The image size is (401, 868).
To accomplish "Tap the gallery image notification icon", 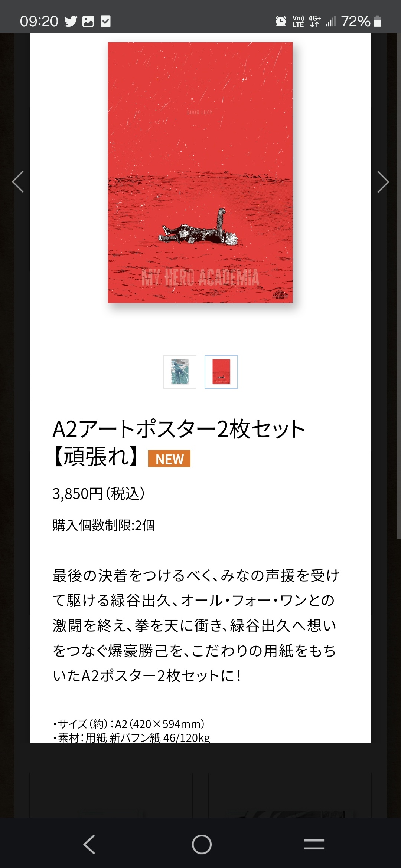I will tap(88, 22).
